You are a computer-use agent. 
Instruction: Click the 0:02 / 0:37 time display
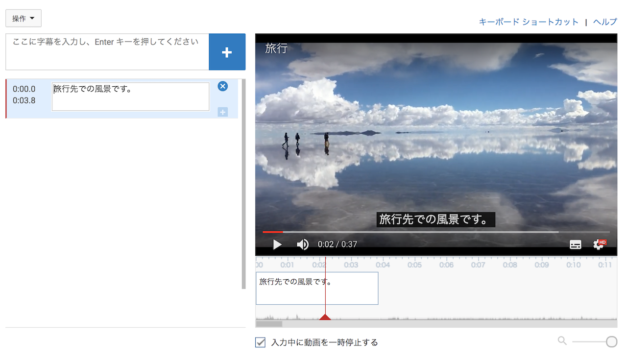338,244
